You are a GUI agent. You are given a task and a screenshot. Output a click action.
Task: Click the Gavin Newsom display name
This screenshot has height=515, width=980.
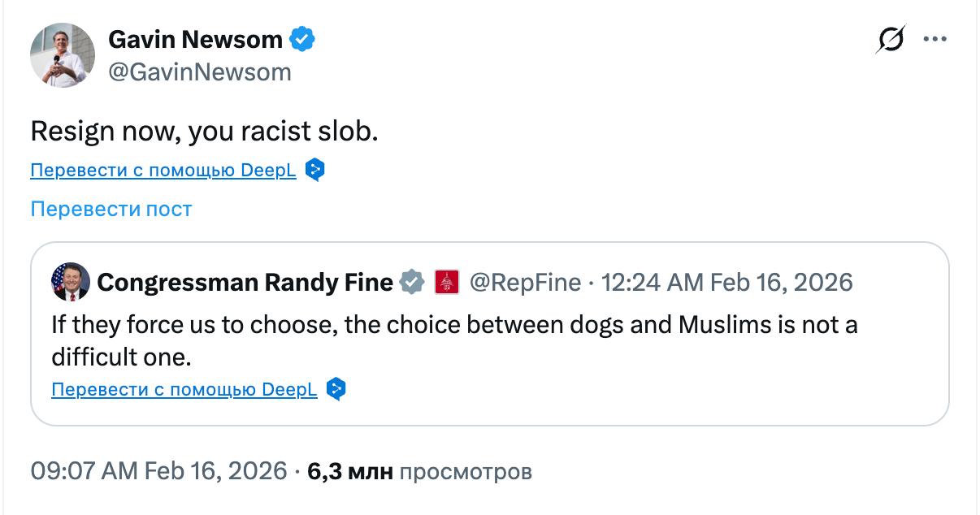pyautogui.click(x=195, y=38)
